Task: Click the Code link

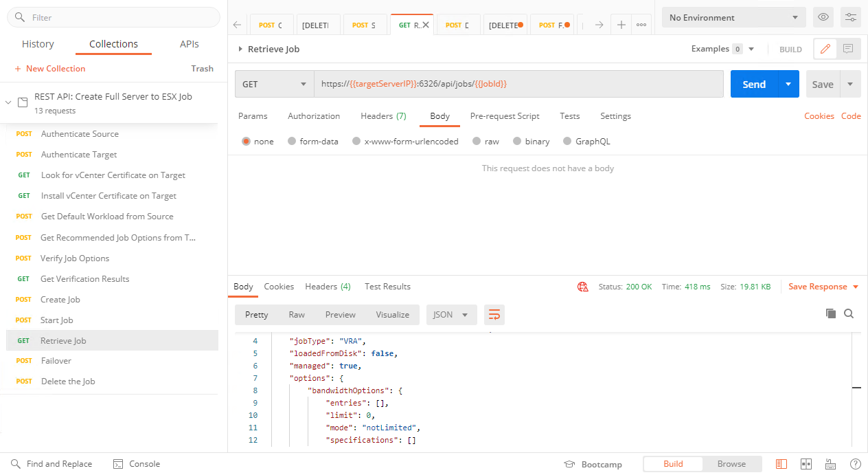Action: [851, 116]
